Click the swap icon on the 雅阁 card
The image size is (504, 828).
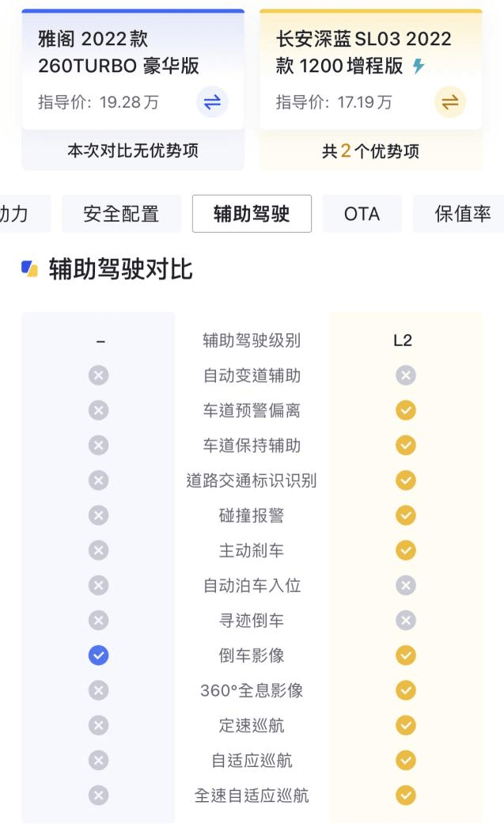tap(210, 103)
